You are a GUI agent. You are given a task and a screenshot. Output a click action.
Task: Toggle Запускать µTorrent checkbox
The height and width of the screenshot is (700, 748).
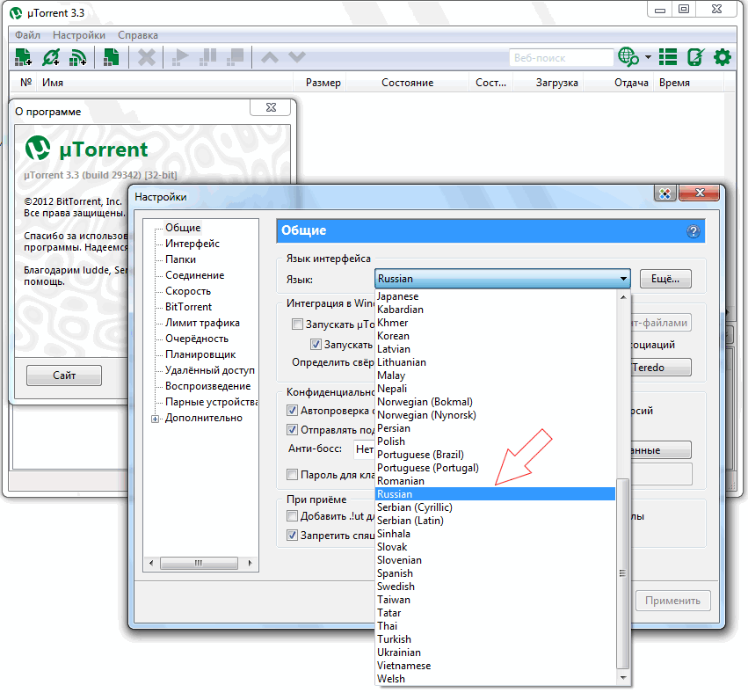297,324
